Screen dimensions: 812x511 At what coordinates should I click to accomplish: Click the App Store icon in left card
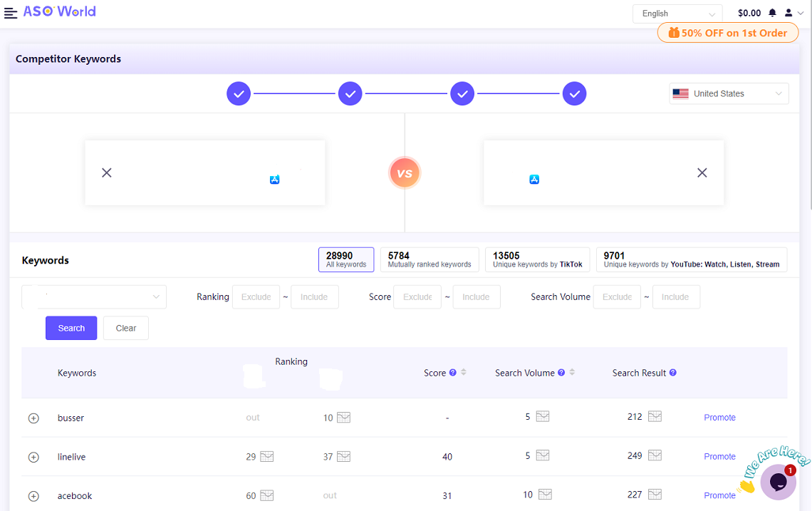point(274,180)
